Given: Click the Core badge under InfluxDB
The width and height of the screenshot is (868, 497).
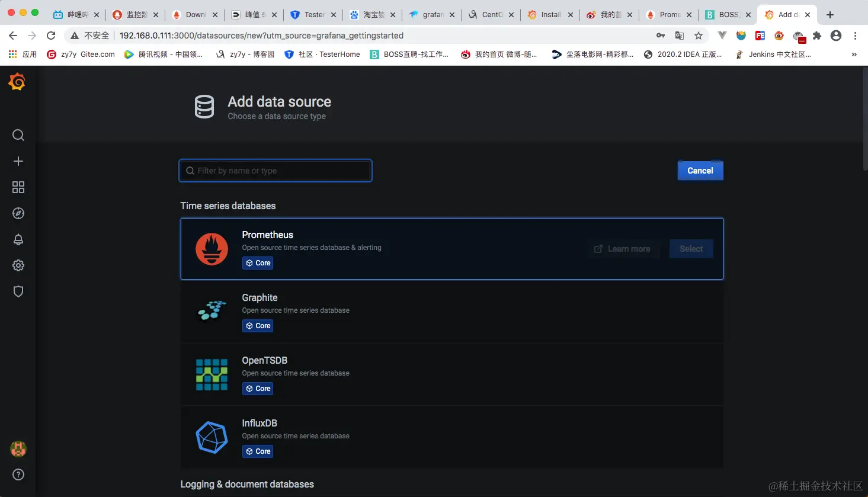Looking at the screenshot, I should [258, 451].
